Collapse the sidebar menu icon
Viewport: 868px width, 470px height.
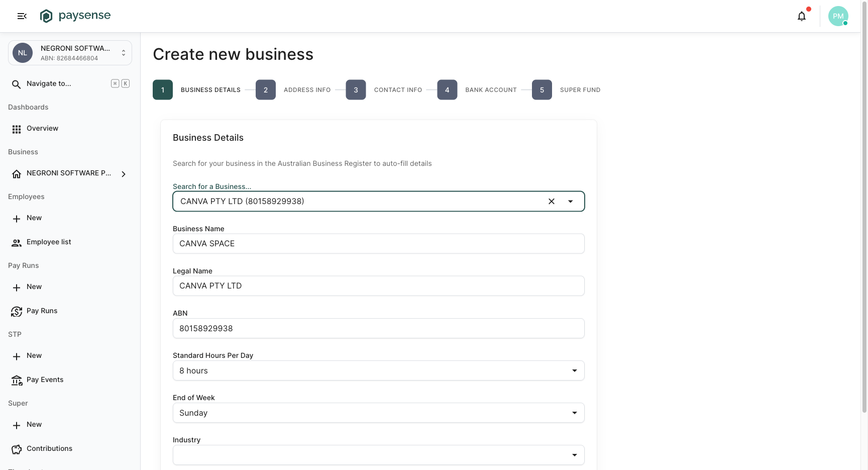(22, 16)
